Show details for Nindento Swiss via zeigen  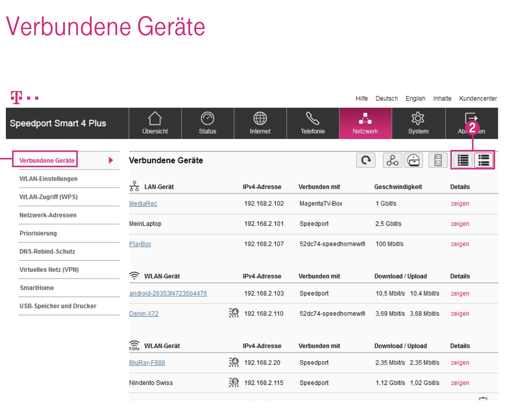click(460, 383)
